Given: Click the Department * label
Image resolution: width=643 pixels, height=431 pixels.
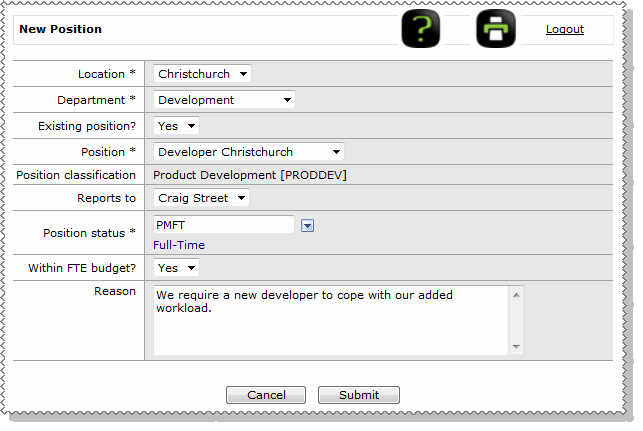Looking at the screenshot, I should (x=96, y=100).
